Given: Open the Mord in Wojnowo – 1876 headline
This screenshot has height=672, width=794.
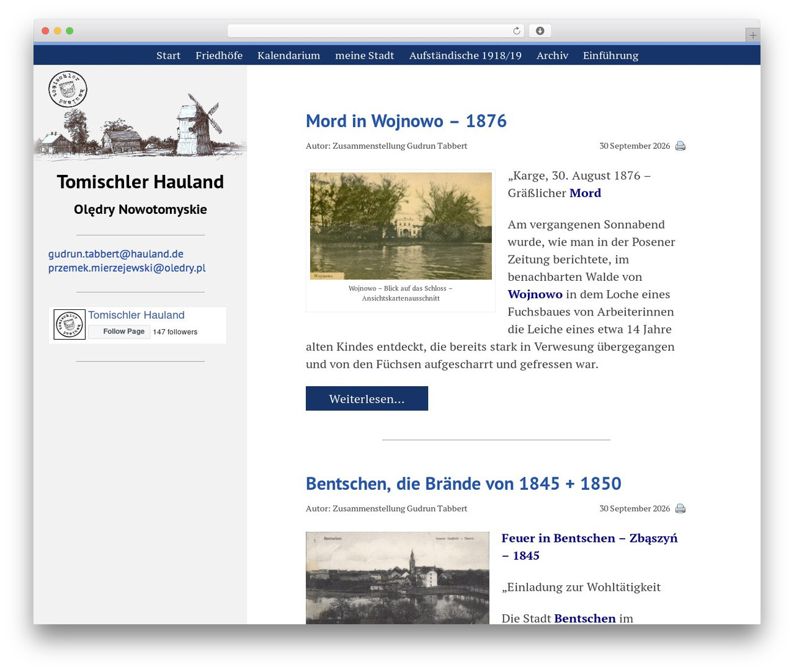Looking at the screenshot, I should (406, 121).
